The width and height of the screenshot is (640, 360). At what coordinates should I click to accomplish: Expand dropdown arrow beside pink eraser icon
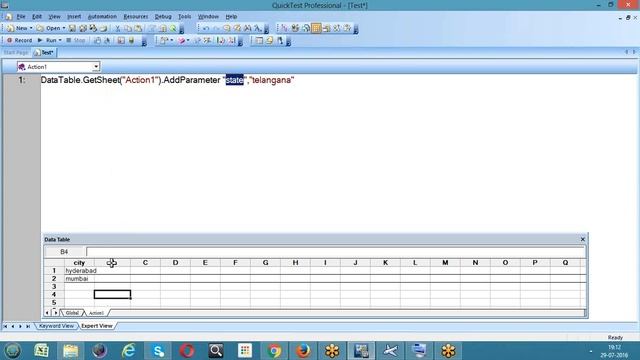click(188, 40)
